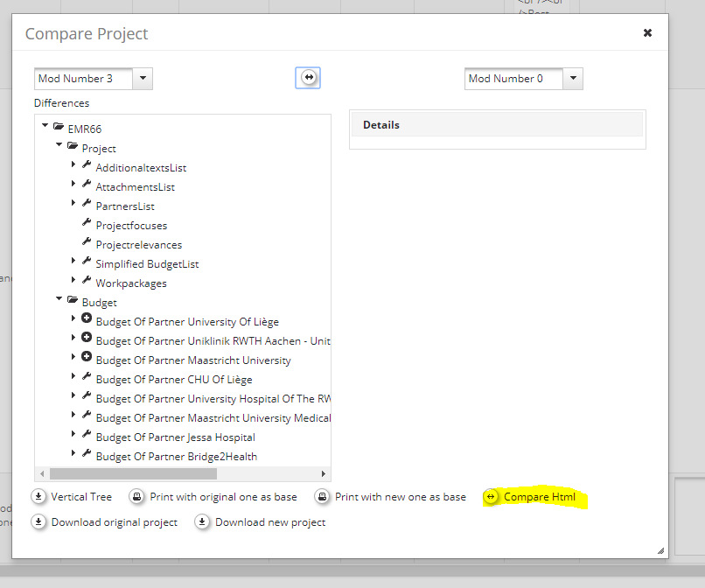Click the Compare Html icon
The width and height of the screenshot is (705, 588).
pos(491,497)
